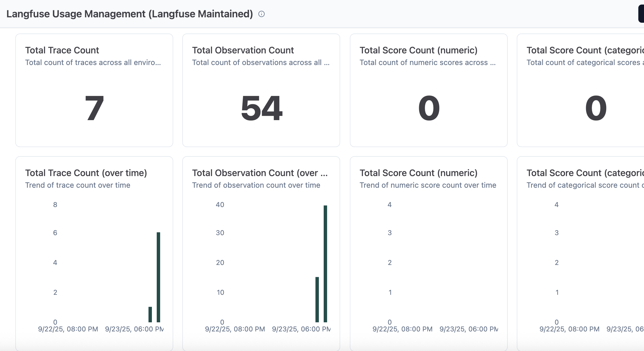Click the Total Observation Count value 54

[x=261, y=108]
